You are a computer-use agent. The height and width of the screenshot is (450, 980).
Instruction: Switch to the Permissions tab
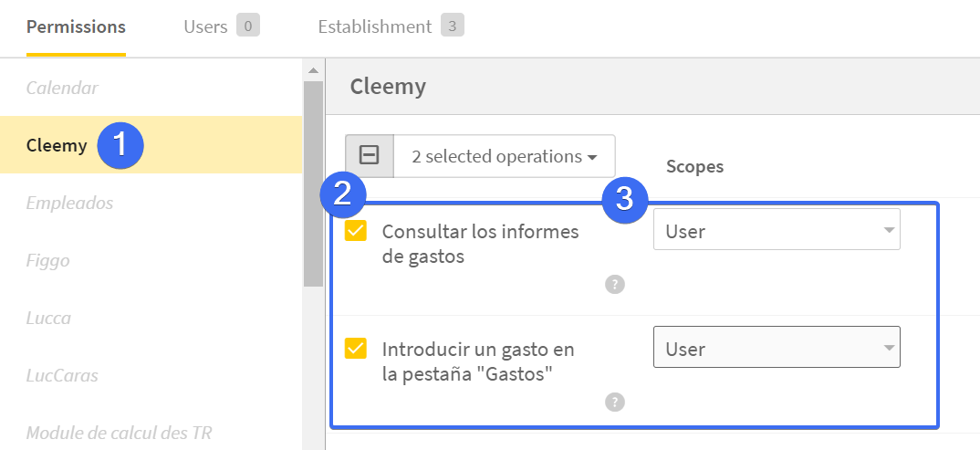point(77,27)
